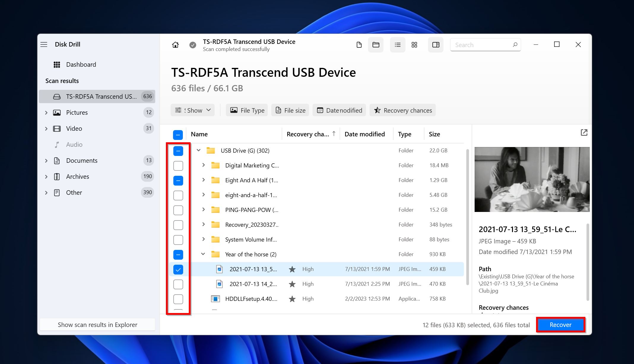Click the open in new window icon
Screen dimensions: 634x364
pos(584,132)
